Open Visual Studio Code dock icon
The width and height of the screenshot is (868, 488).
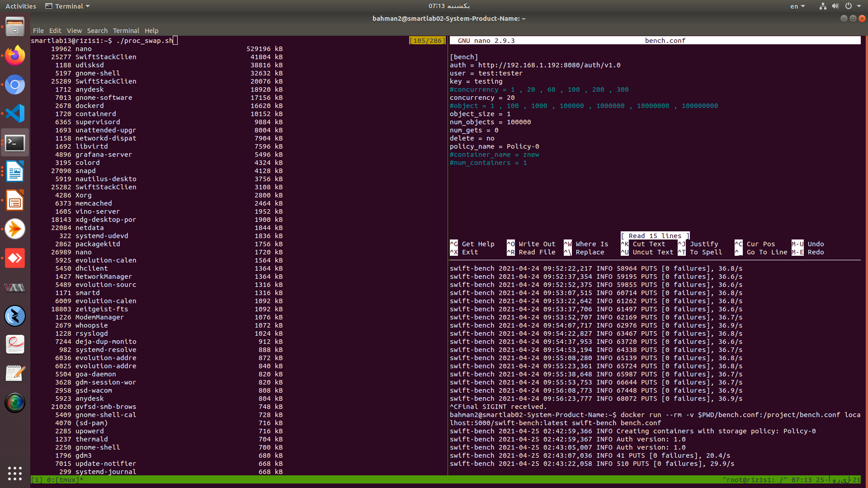[x=15, y=113]
